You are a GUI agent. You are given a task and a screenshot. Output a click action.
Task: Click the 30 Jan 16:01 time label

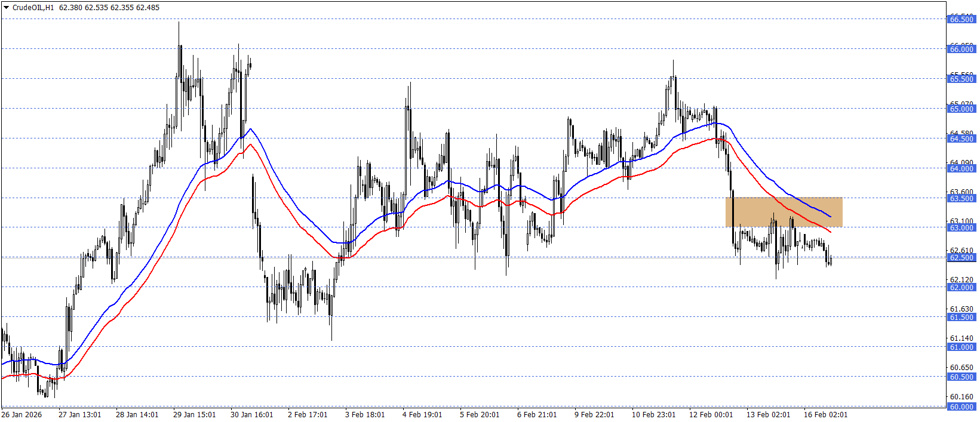(x=251, y=414)
